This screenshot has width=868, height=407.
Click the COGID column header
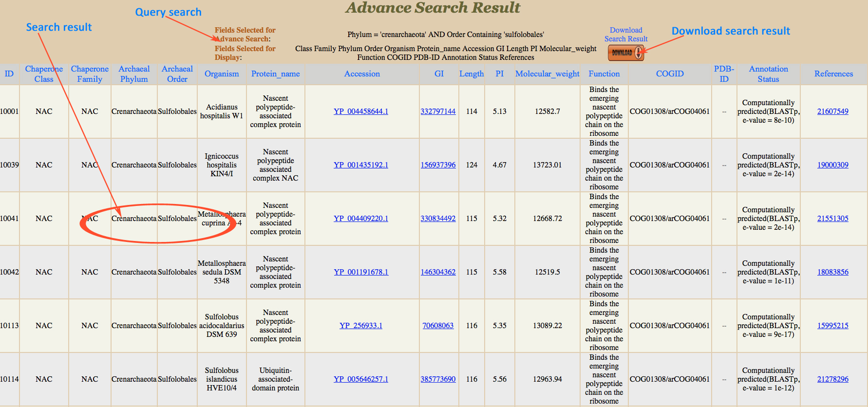670,74
